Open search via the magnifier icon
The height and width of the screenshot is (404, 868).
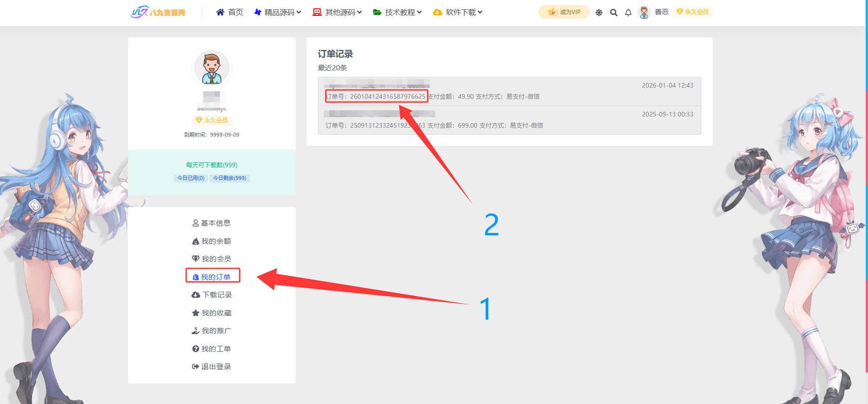pyautogui.click(x=614, y=13)
